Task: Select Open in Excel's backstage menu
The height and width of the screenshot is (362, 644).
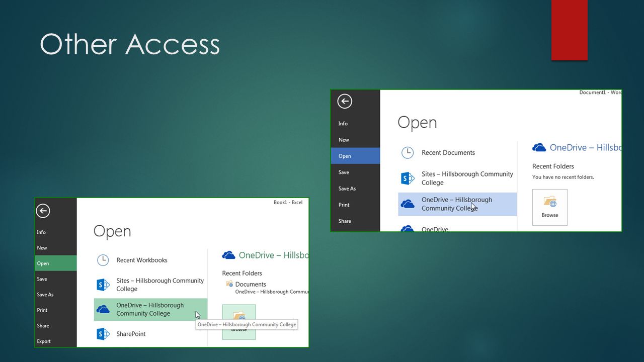Action: pos(55,263)
